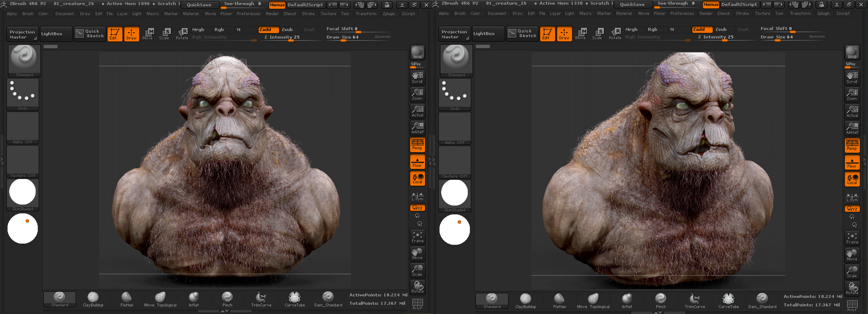Click Actual size icon in left ZBrush window
Screen dimensions: 868x314
(417, 111)
